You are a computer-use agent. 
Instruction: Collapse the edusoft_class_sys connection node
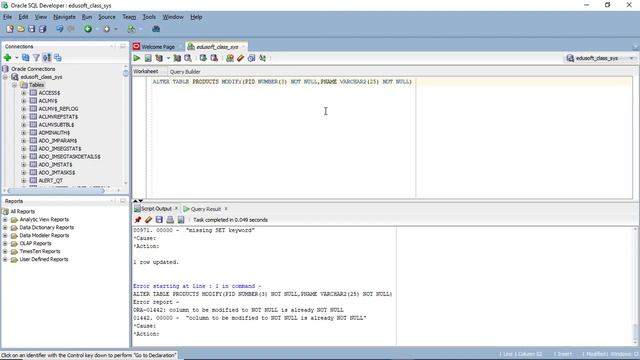5,77
